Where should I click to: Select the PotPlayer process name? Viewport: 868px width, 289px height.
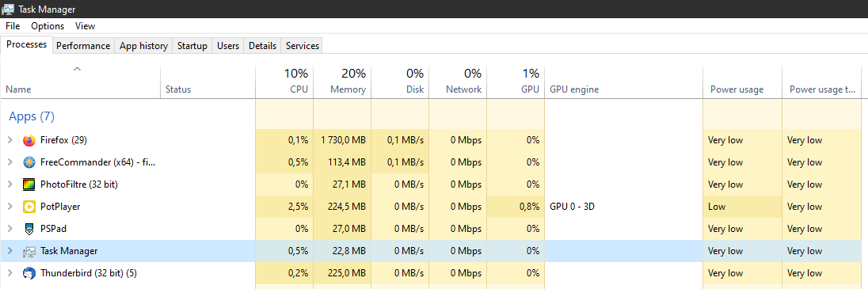coord(60,207)
